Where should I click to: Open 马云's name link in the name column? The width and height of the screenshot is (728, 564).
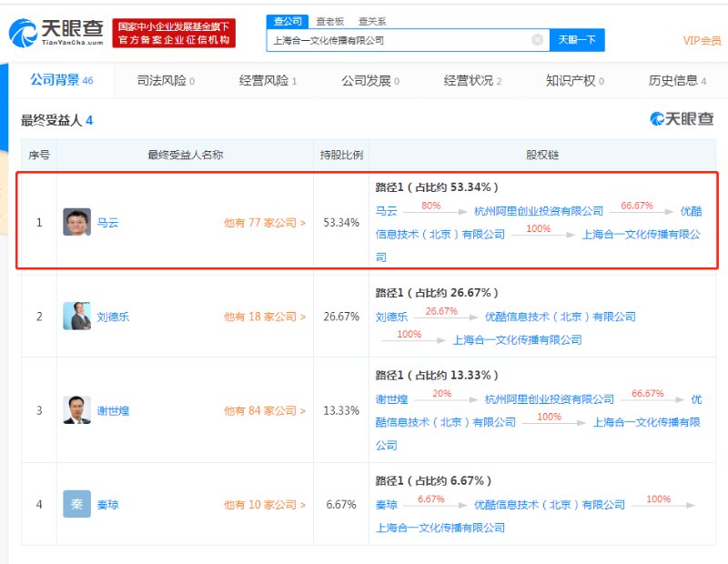point(107,223)
